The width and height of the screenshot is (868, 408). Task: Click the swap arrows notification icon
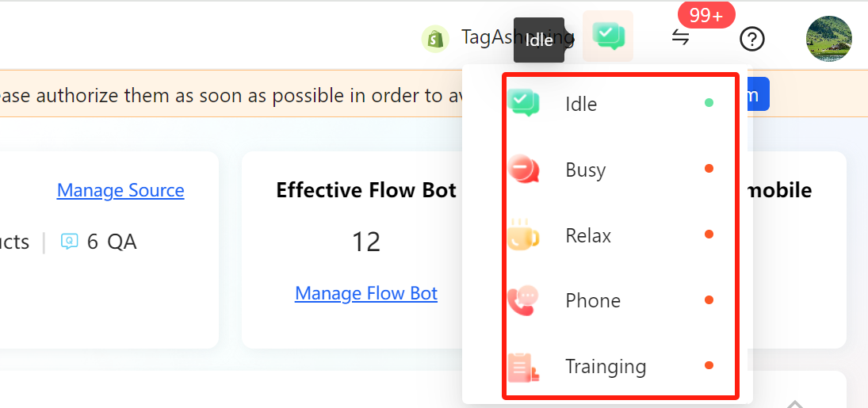click(x=680, y=38)
